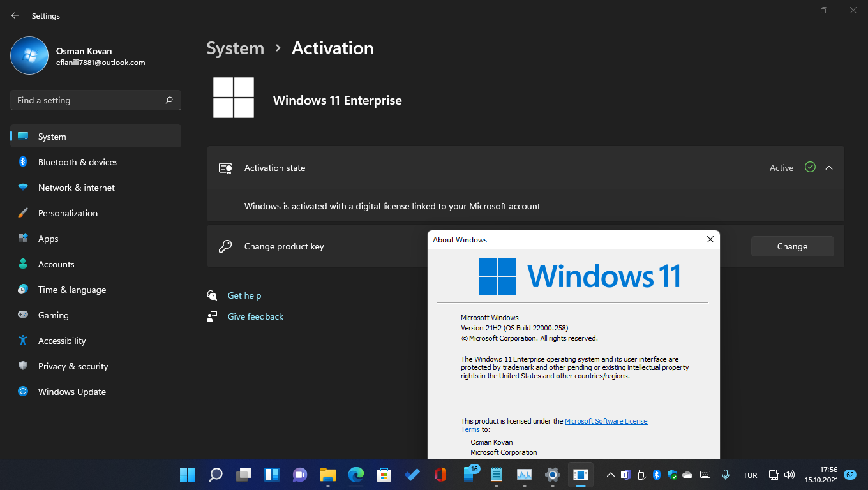Open the Office app on the taskbar
The width and height of the screenshot is (868, 490).
click(440, 475)
